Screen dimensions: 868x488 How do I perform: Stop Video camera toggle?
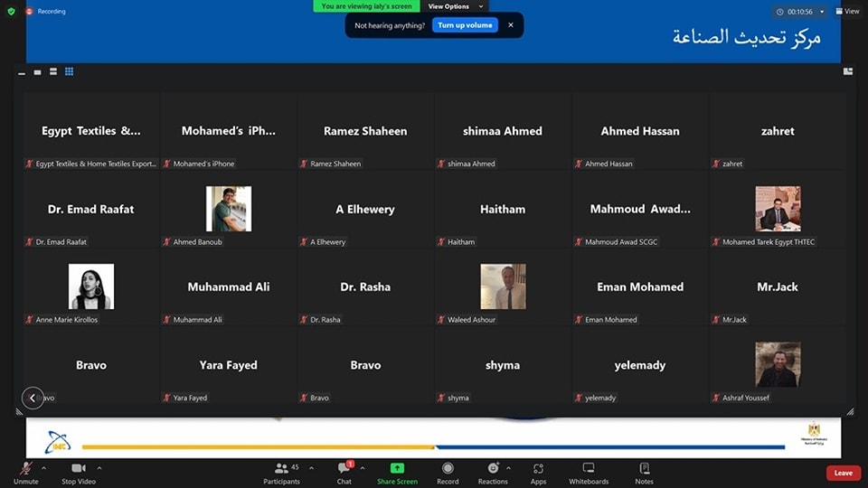(80, 471)
